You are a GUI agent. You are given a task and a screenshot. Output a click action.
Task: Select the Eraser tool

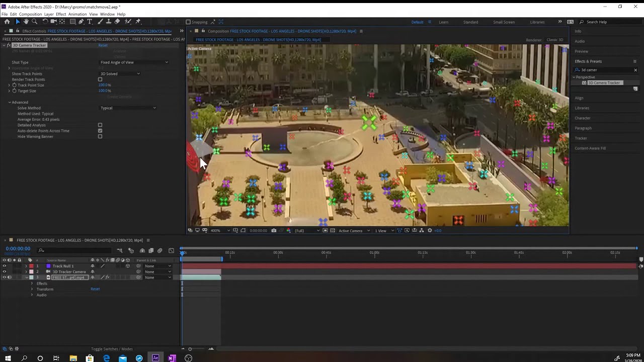coord(117,22)
